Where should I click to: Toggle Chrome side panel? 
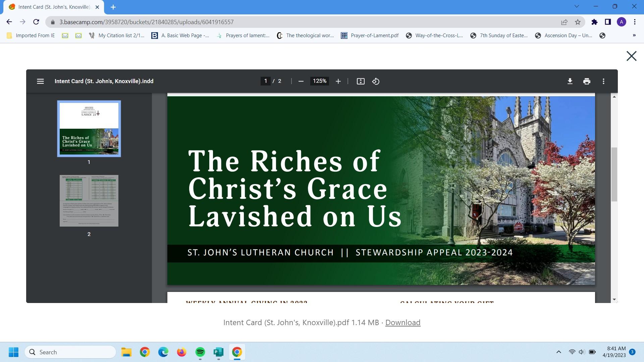tap(608, 22)
